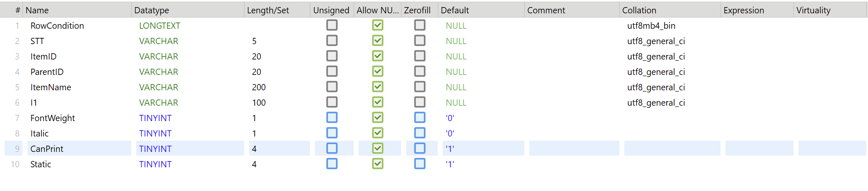868x191 pixels.
Task: Uncheck Allow NULL for STT column
Action: click(377, 41)
